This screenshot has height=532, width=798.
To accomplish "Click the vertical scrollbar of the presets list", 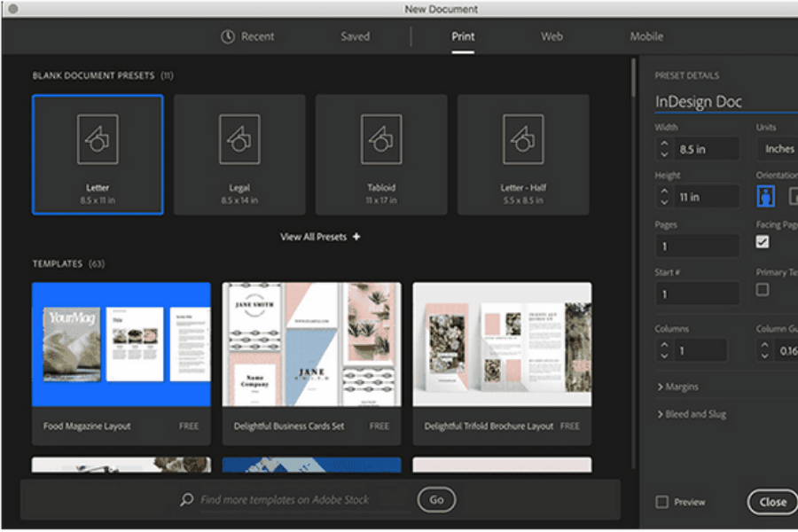I will click(633, 80).
